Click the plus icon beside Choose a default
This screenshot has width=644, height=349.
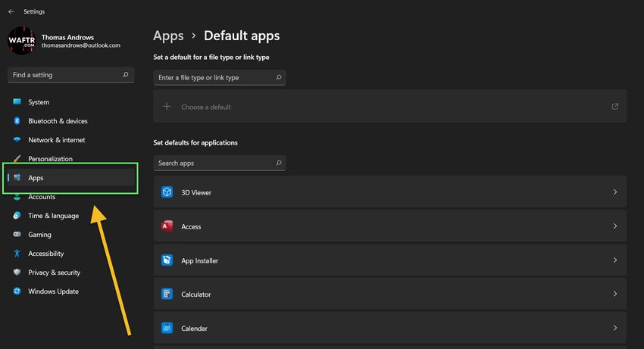pos(167,107)
